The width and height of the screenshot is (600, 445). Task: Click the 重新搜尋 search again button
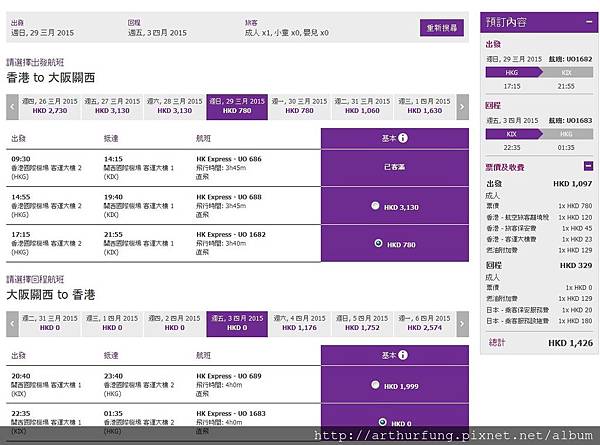click(442, 28)
